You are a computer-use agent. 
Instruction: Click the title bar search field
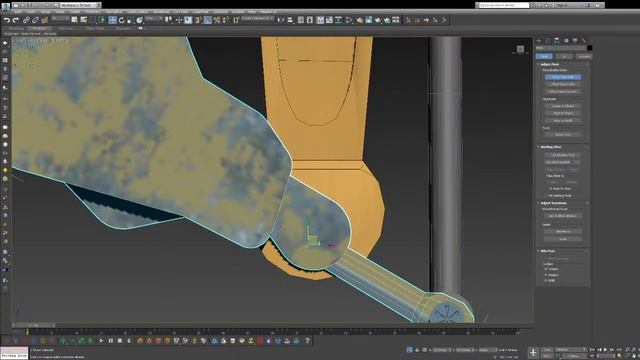504,5
